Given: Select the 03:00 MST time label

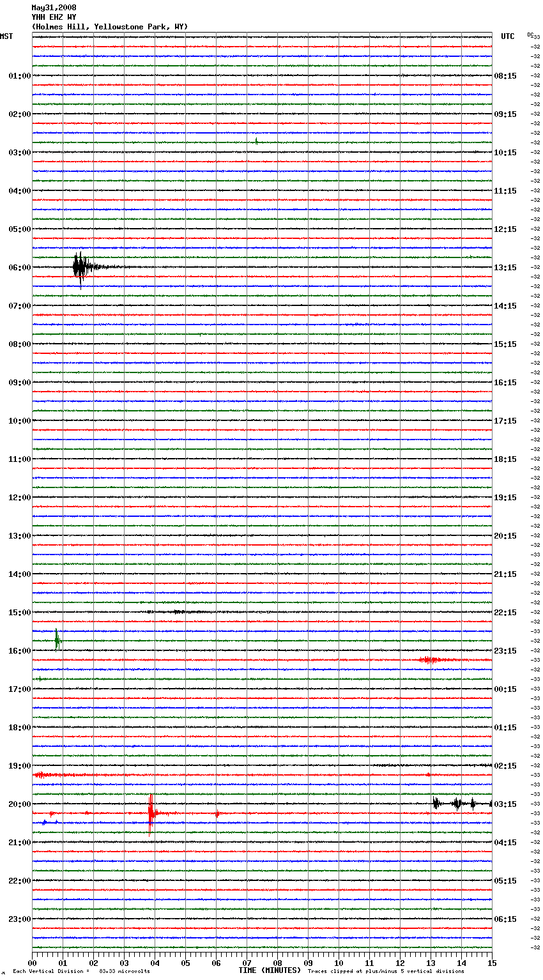Looking at the screenshot, I should coord(20,153).
